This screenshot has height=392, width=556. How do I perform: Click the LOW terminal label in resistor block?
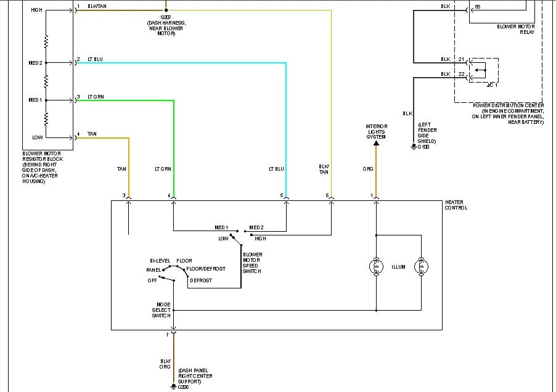[38, 137]
